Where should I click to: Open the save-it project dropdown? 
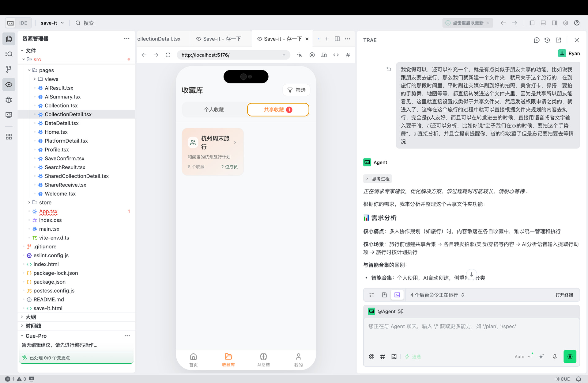52,23
